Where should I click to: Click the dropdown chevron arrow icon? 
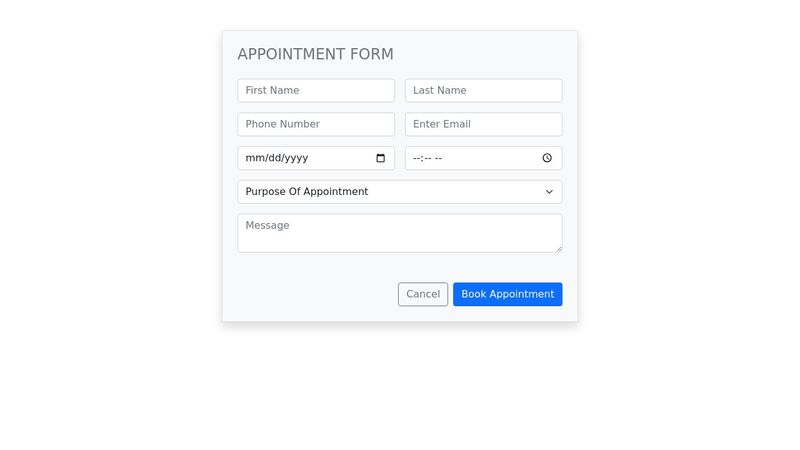tap(549, 192)
